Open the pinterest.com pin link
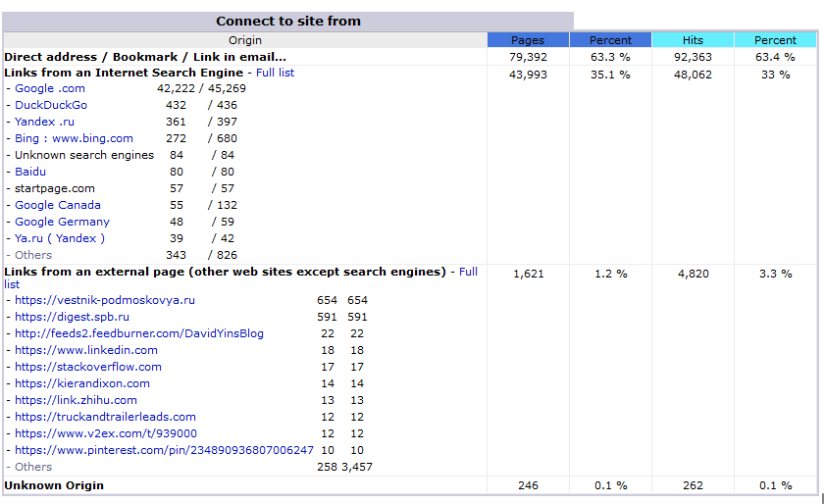 [164, 450]
